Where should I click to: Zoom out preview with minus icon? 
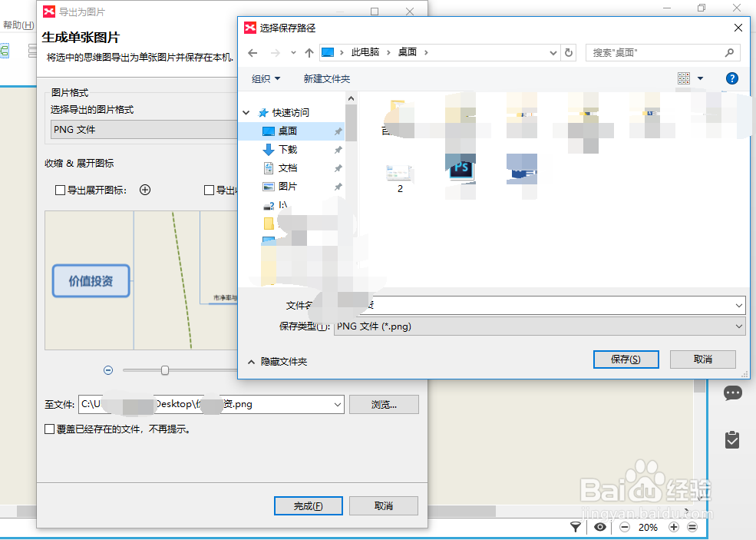tap(108, 370)
